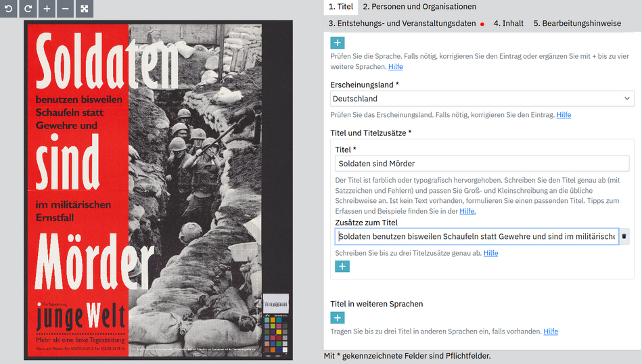Open the Erscheinungsland dropdown
Screen dimensions: 642x364
point(482,99)
